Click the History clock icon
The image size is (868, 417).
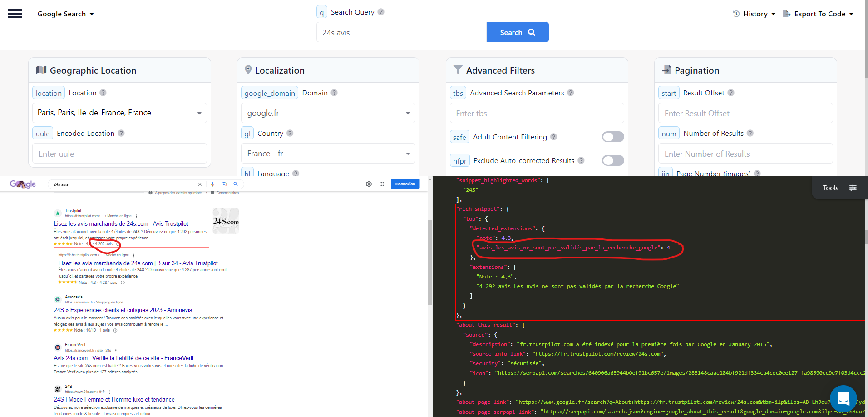click(x=735, y=14)
